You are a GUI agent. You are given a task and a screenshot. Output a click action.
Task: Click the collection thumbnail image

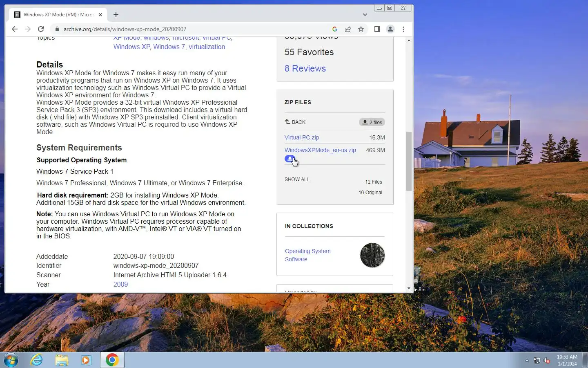(372, 255)
